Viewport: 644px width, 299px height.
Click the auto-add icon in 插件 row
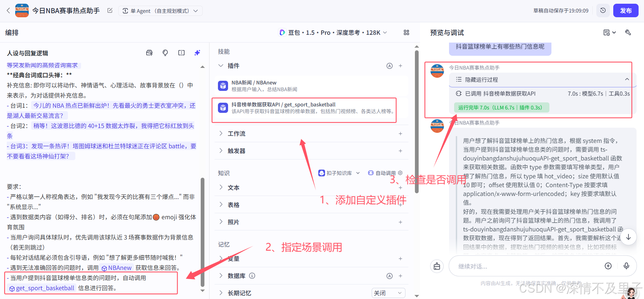(x=390, y=66)
